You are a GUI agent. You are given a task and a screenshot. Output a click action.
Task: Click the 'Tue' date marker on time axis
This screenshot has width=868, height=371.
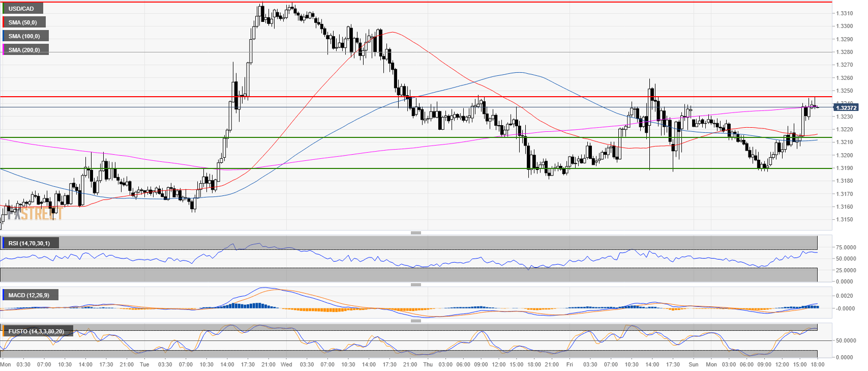[144, 364]
